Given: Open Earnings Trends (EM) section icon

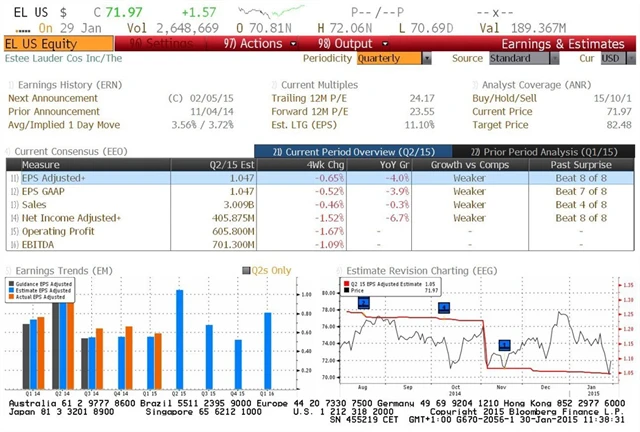Looking at the screenshot, I should (x=10, y=270).
